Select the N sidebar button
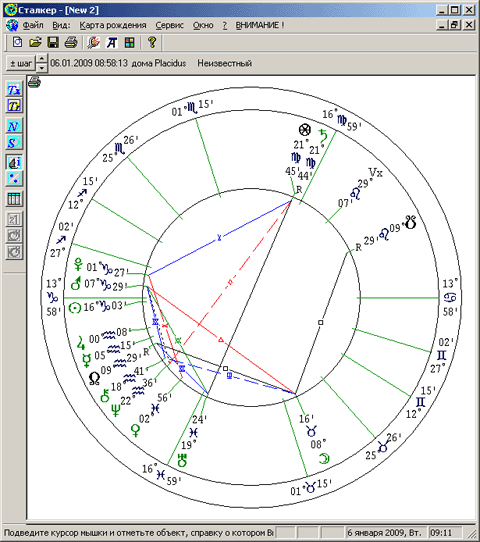480x542 pixels. pyautogui.click(x=14, y=125)
